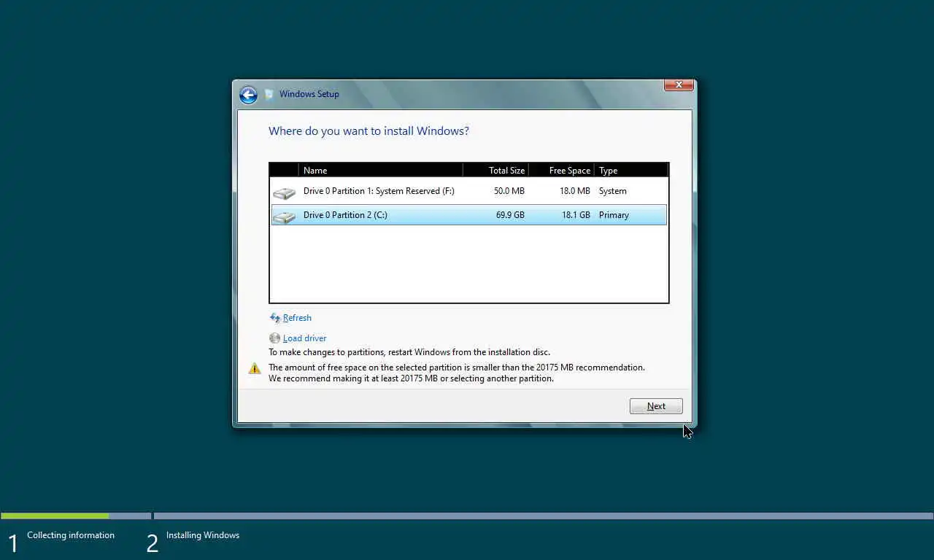The image size is (934, 560).
Task: Click the 'Where do you want to install Windows?' heading
Action: tap(368, 131)
